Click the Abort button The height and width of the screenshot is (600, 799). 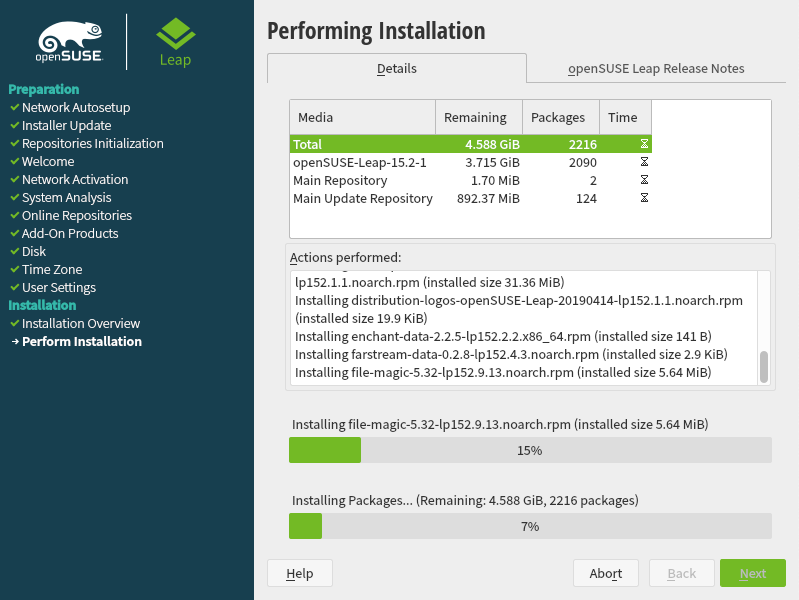tap(606, 573)
